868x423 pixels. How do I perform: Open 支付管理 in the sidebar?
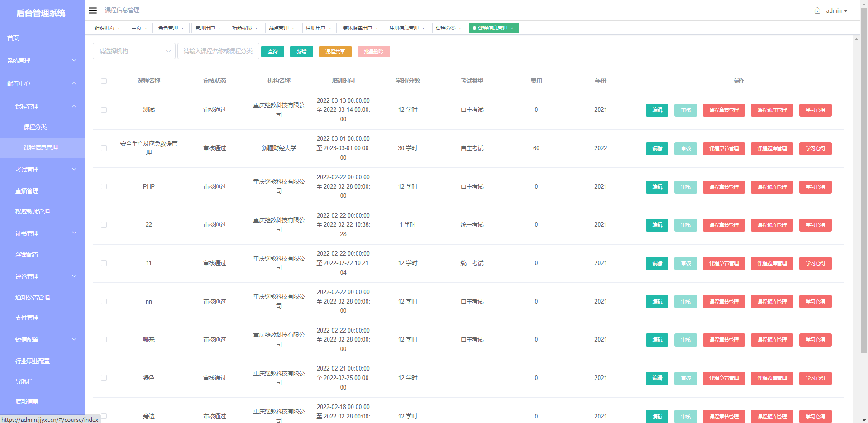pyautogui.click(x=42, y=318)
